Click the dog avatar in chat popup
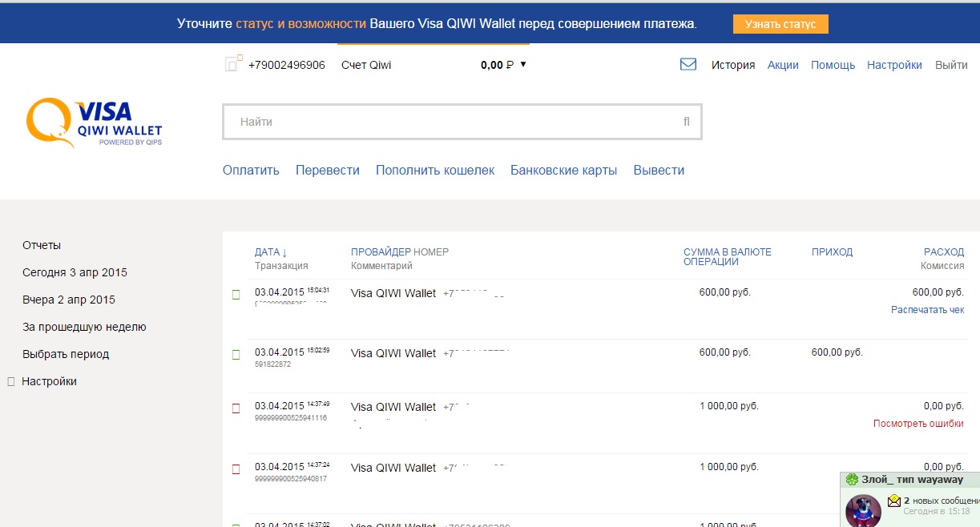The height and width of the screenshot is (527, 980). [x=865, y=510]
